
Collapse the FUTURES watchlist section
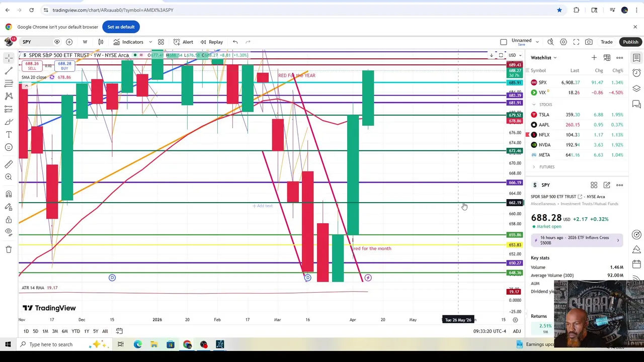534,167
